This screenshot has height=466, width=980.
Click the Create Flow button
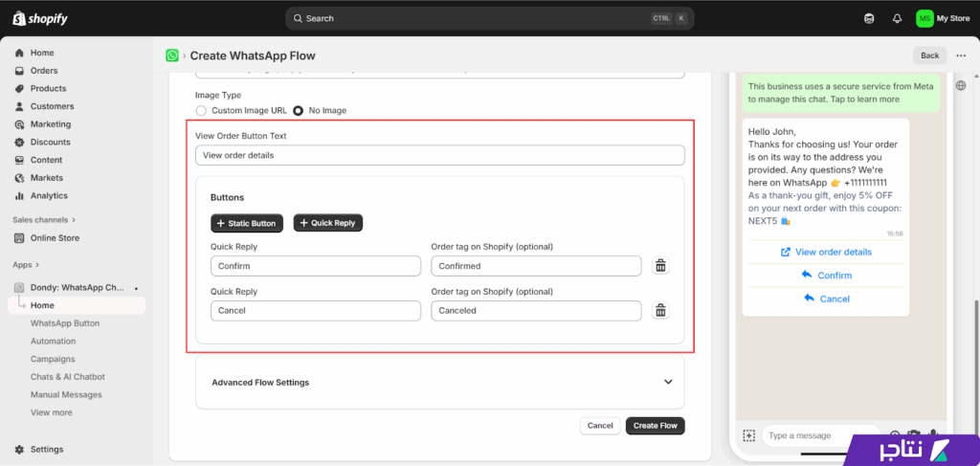[x=655, y=426]
